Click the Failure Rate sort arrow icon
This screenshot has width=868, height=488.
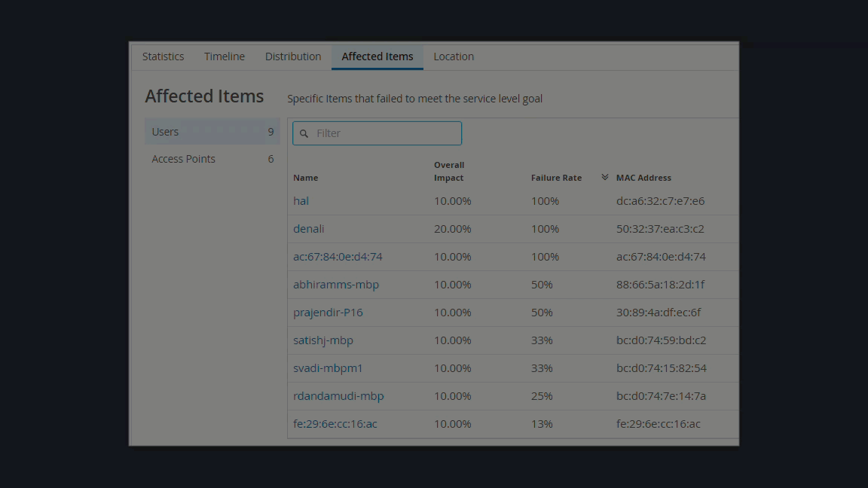(604, 177)
